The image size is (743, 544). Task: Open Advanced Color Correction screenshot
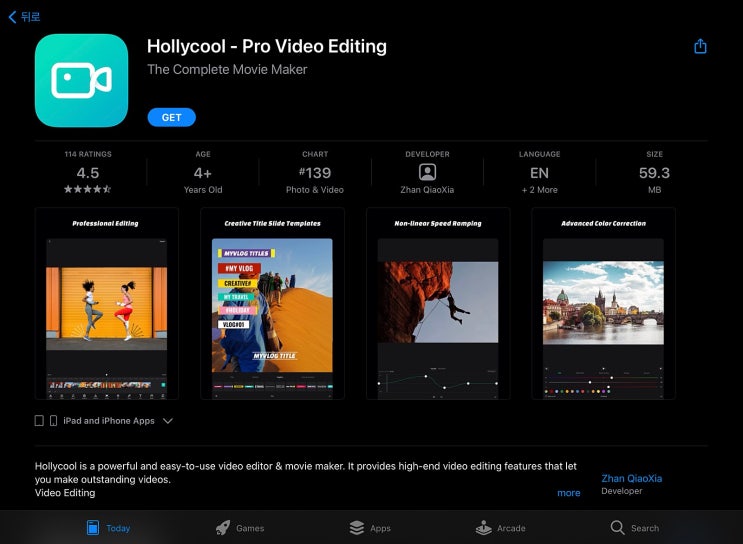click(603, 303)
